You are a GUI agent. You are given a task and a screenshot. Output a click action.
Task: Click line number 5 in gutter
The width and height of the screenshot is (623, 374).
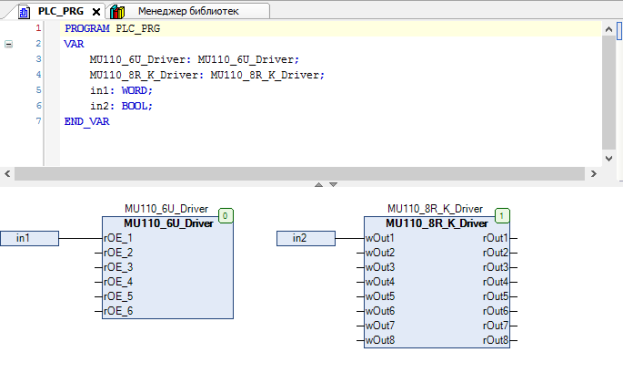pos(38,90)
